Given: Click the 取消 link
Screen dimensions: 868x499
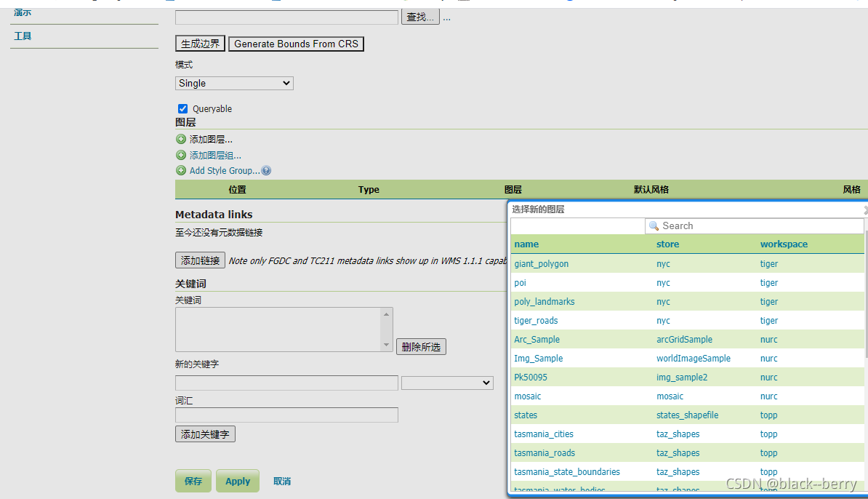Looking at the screenshot, I should pos(282,482).
